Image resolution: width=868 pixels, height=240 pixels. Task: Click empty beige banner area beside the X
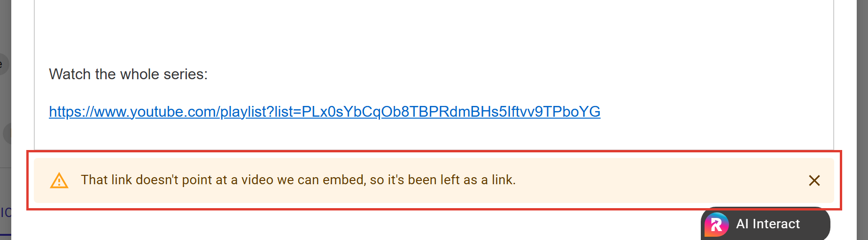click(x=658, y=180)
